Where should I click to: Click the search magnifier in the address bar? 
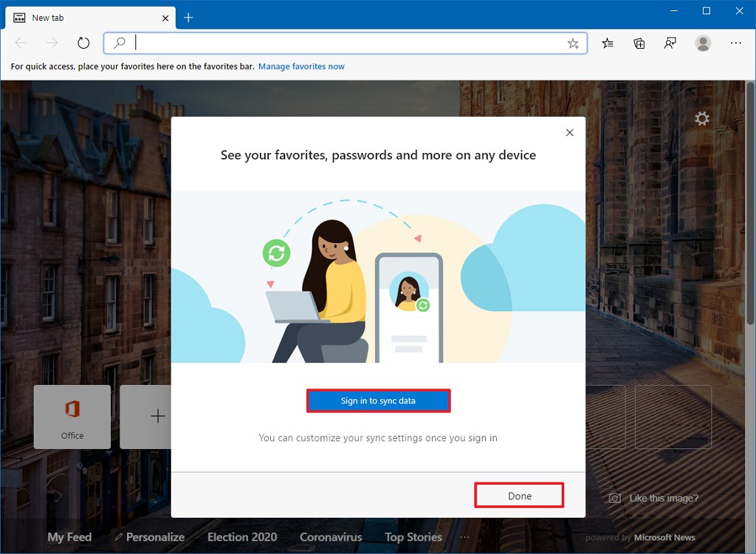point(119,43)
